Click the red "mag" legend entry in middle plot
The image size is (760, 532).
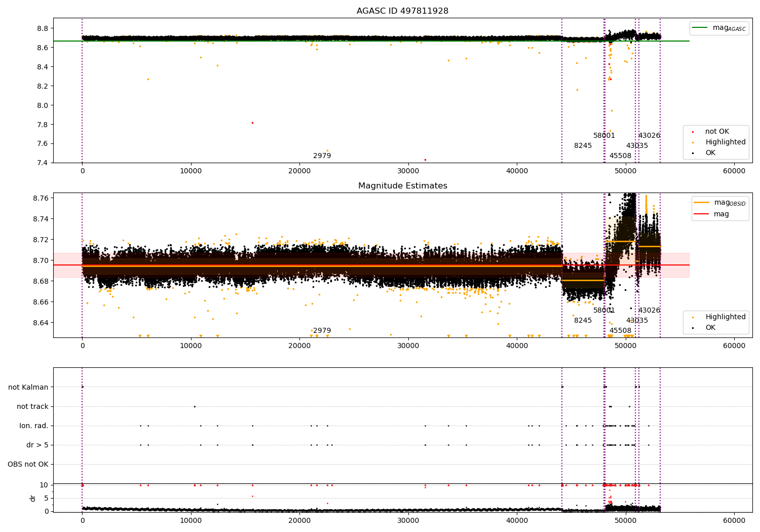pos(712,214)
